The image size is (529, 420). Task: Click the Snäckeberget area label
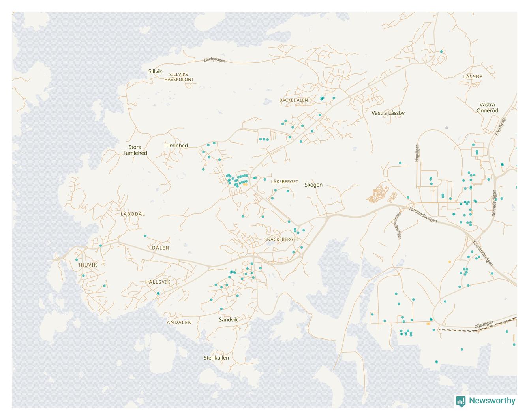point(281,239)
